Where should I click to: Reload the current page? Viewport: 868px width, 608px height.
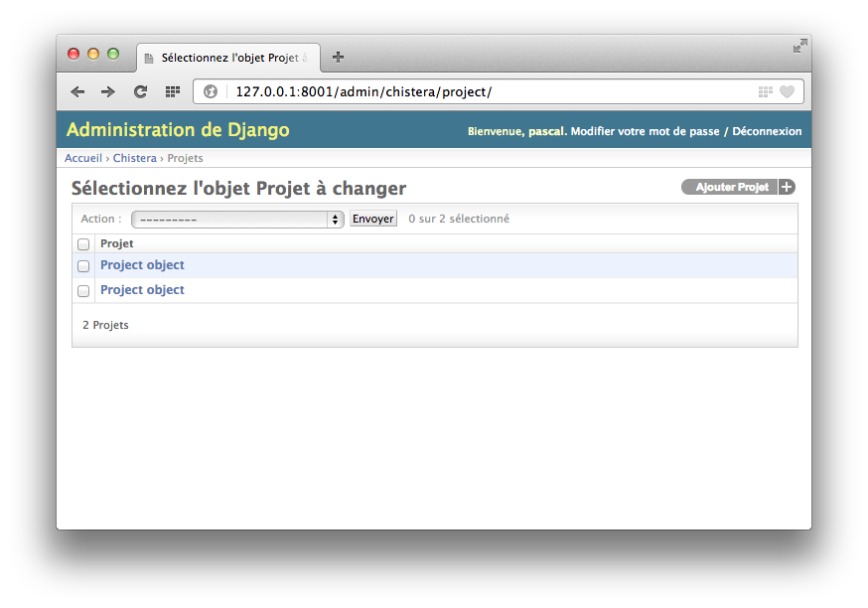coord(141,92)
